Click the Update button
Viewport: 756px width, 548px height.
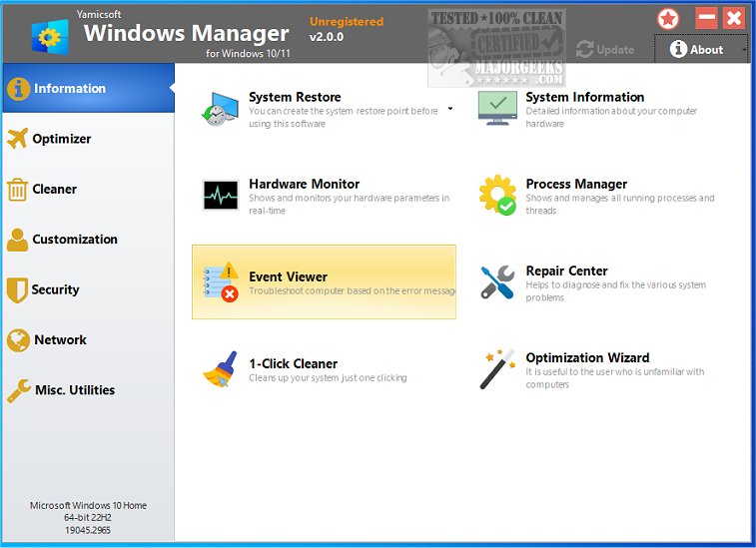pyautogui.click(x=605, y=49)
